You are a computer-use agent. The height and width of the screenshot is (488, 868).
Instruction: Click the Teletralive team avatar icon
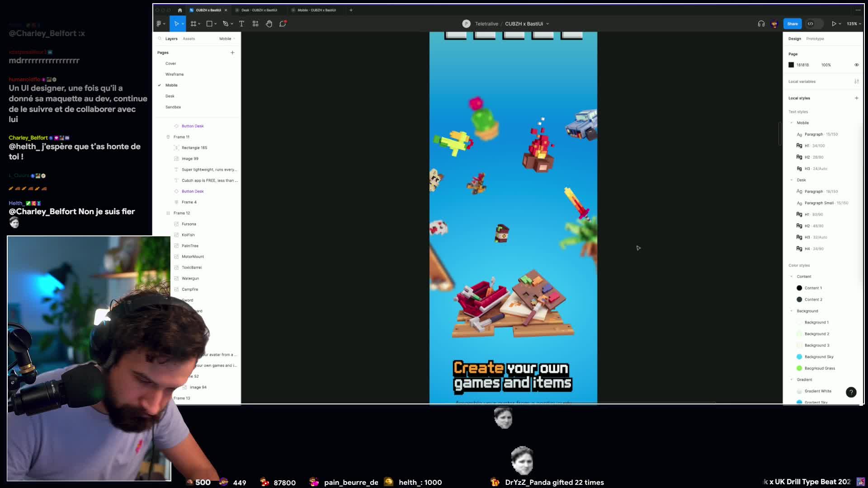[466, 23]
